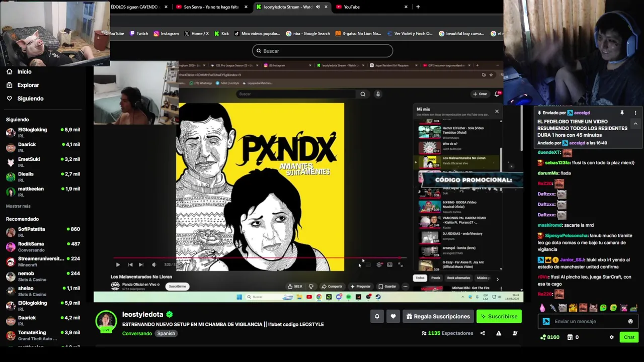
Task: Open pinned message three-dot menu
Action: click(635, 113)
